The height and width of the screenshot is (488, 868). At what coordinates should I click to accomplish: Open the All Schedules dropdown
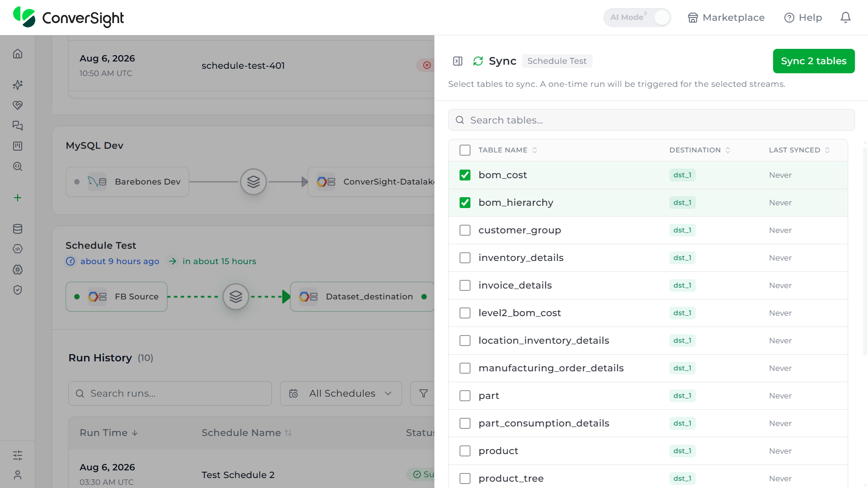[341, 393]
